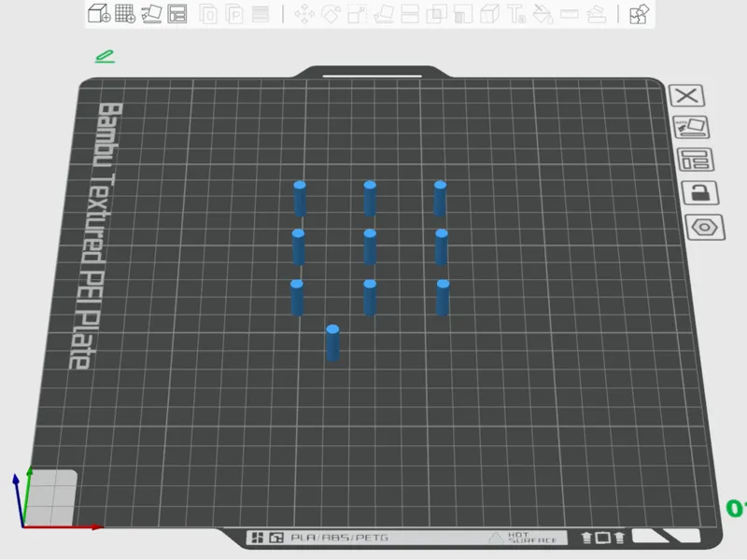Image resolution: width=747 pixels, height=560 pixels.
Task: Open the Text shape tool
Action: [516, 14]
